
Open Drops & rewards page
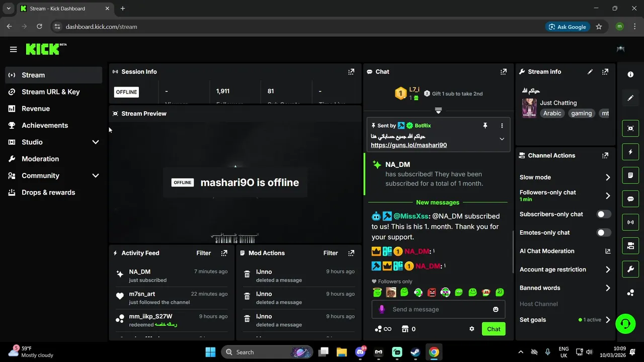click(54, 193)
